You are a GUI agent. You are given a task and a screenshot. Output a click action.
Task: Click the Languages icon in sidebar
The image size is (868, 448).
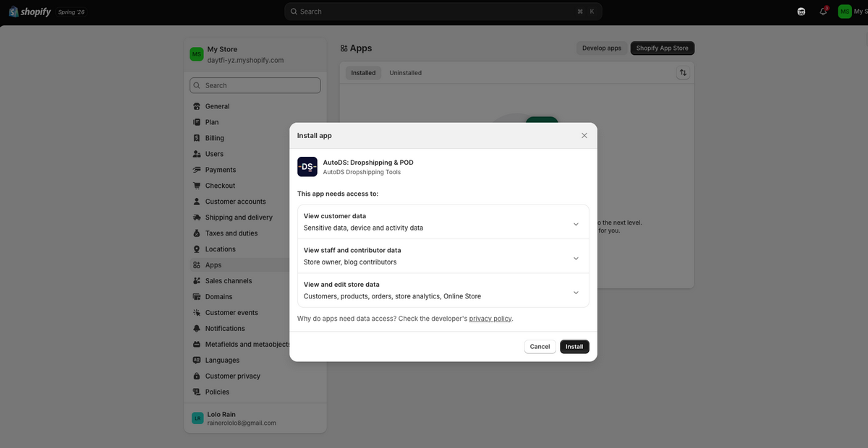[197, 361]
